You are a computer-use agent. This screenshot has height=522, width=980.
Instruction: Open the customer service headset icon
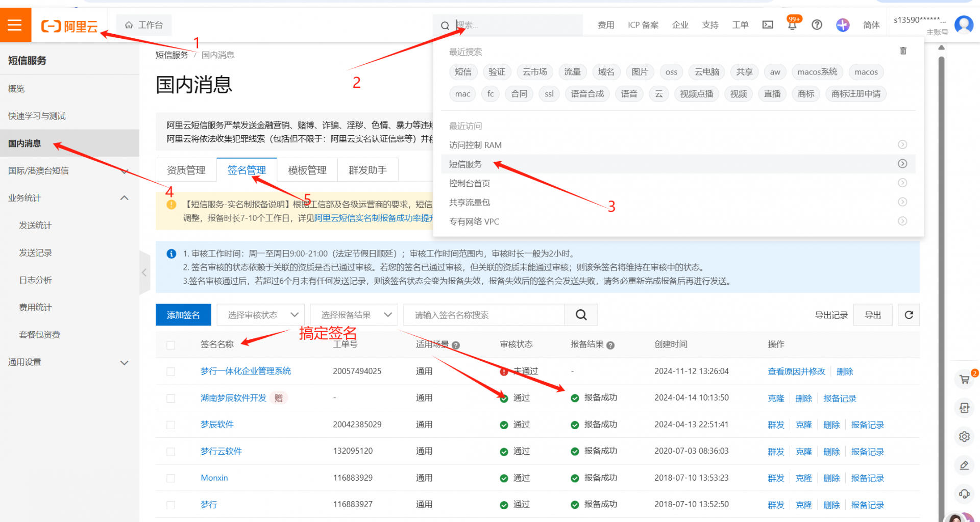tap(964, 493)
